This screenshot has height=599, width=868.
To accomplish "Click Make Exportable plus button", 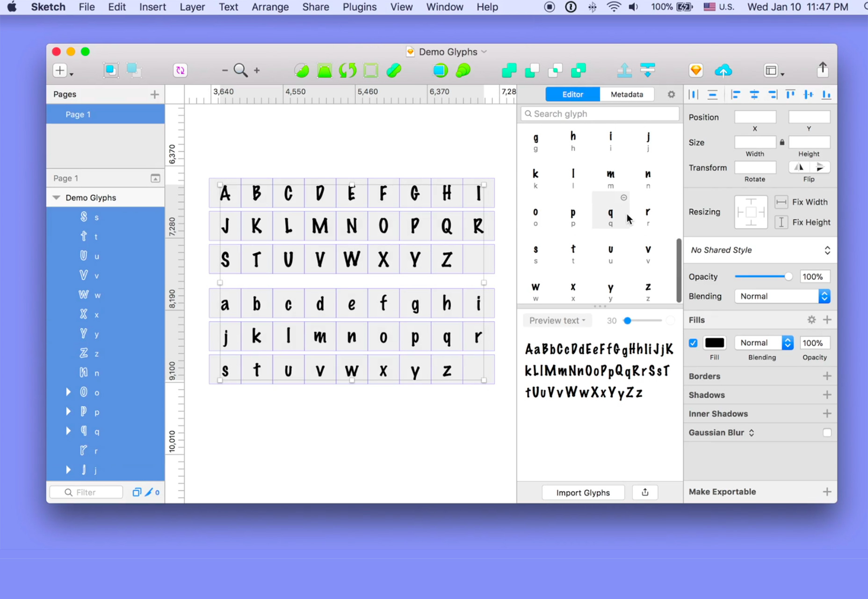I will 827,492.
